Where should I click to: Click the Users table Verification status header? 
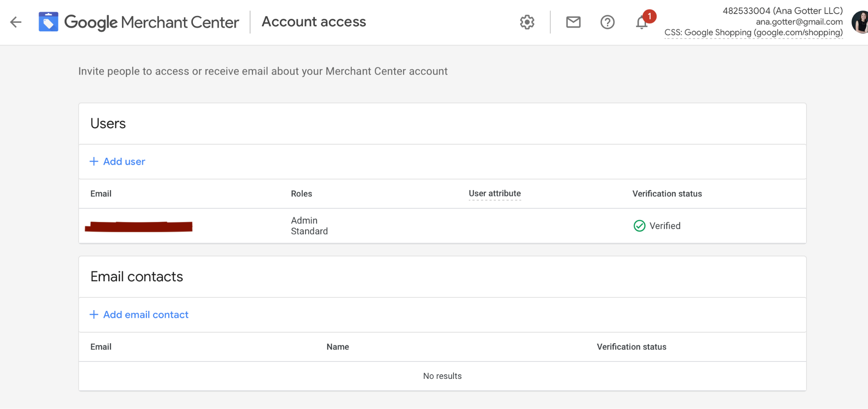click(x=667, y=193)
